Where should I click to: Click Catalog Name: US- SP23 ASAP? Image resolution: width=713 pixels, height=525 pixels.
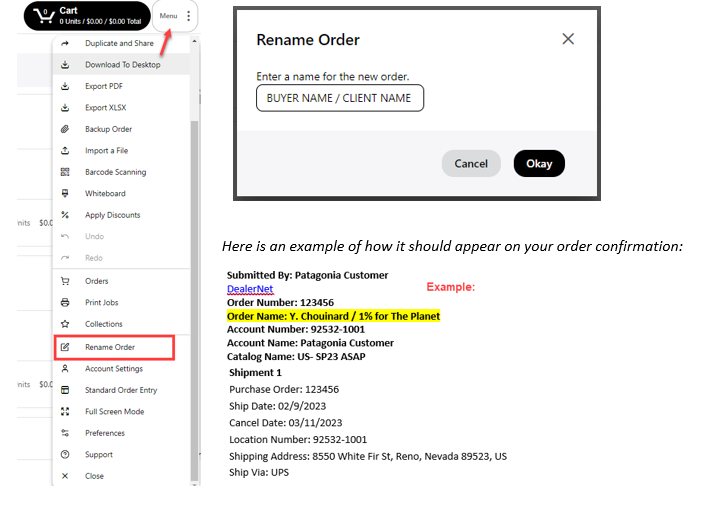coord(296,357)
